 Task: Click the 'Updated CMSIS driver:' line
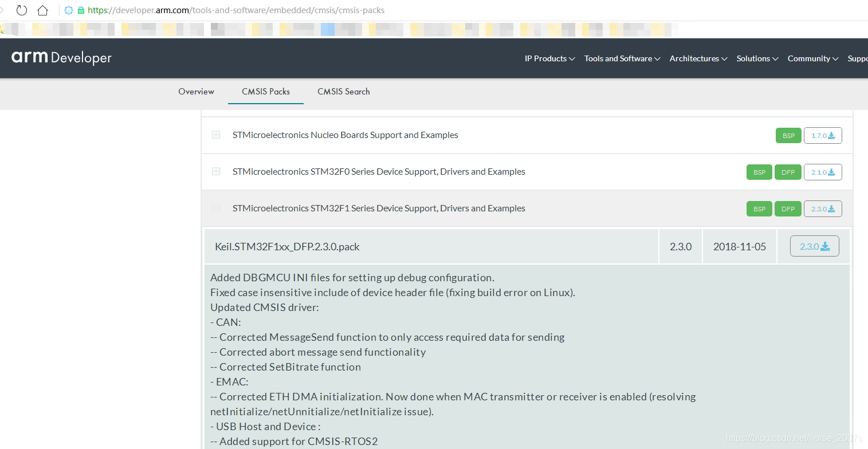coord(264,308)
